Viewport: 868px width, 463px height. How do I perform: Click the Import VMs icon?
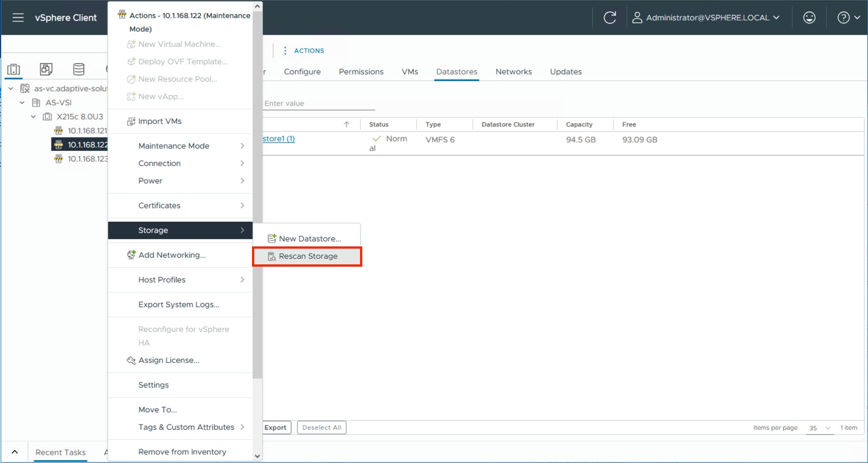point(131,121)
